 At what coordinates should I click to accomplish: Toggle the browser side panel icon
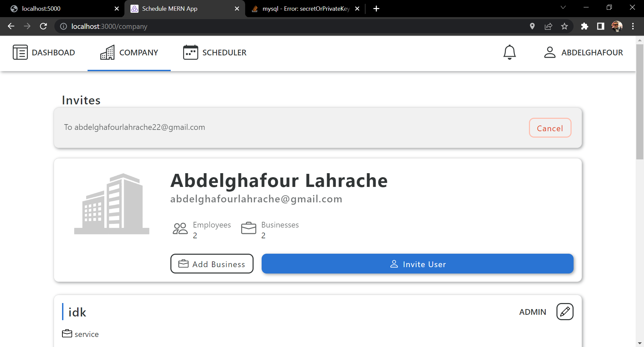[601, 26]
